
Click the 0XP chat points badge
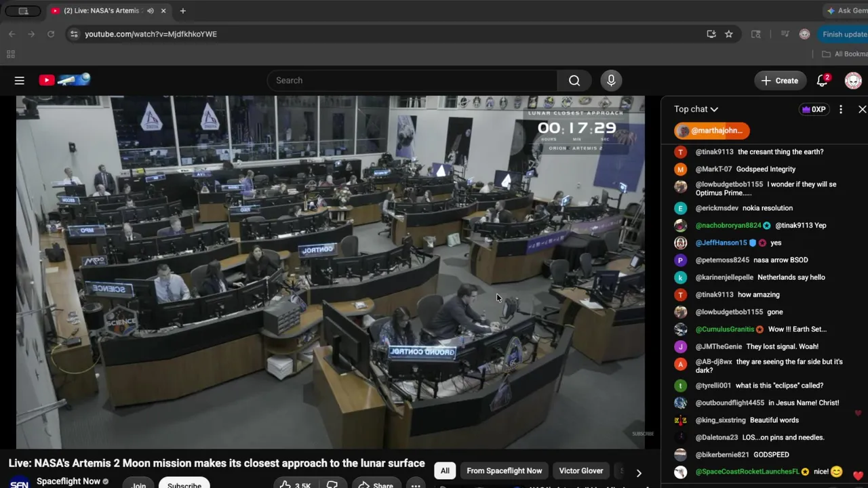pyautogui.click(x=814, y=109)
